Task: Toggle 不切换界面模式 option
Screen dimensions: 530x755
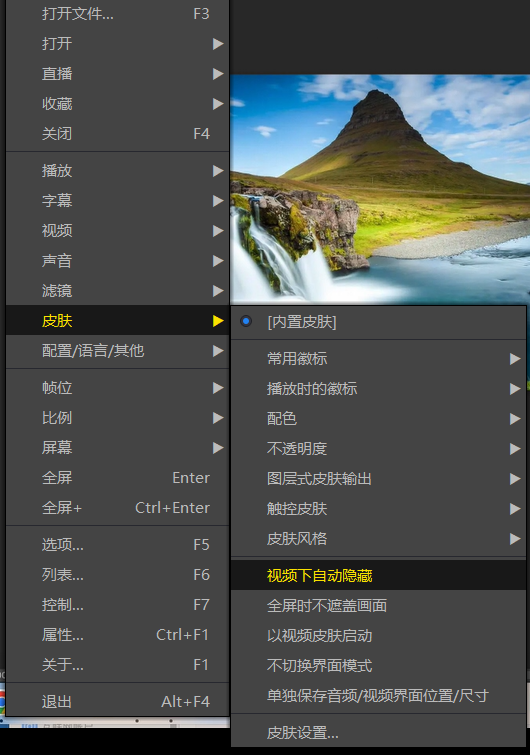Action: 378,665
